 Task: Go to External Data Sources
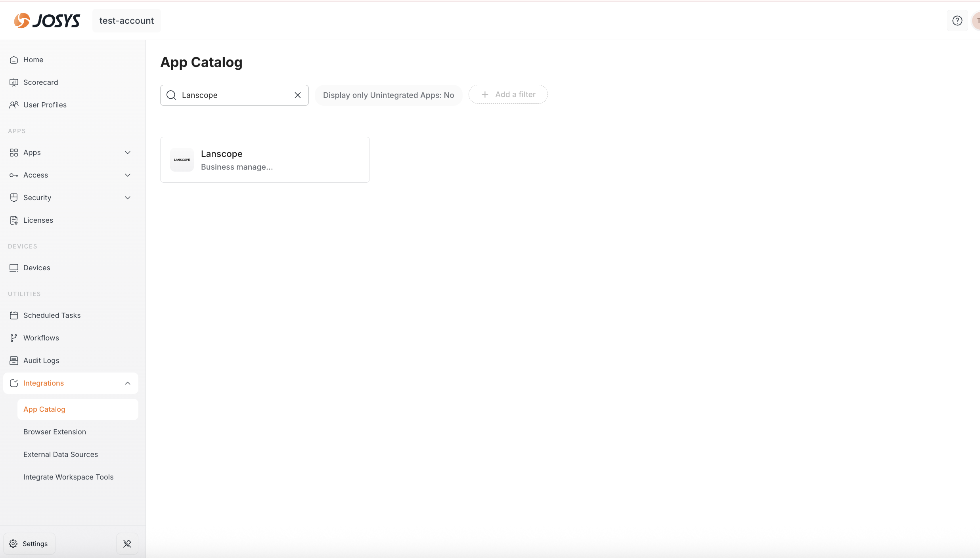[x=61, y=455]
